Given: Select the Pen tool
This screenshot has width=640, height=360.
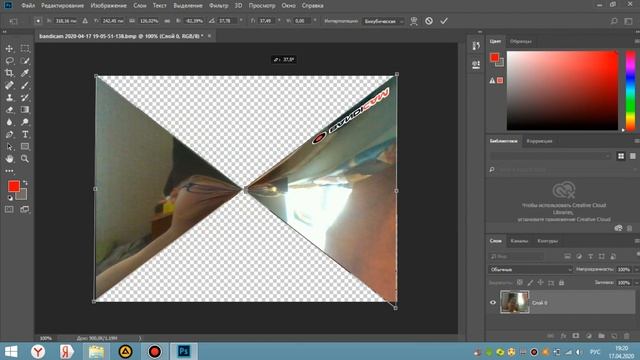Looking at the screenshot, I should (9, 134).
